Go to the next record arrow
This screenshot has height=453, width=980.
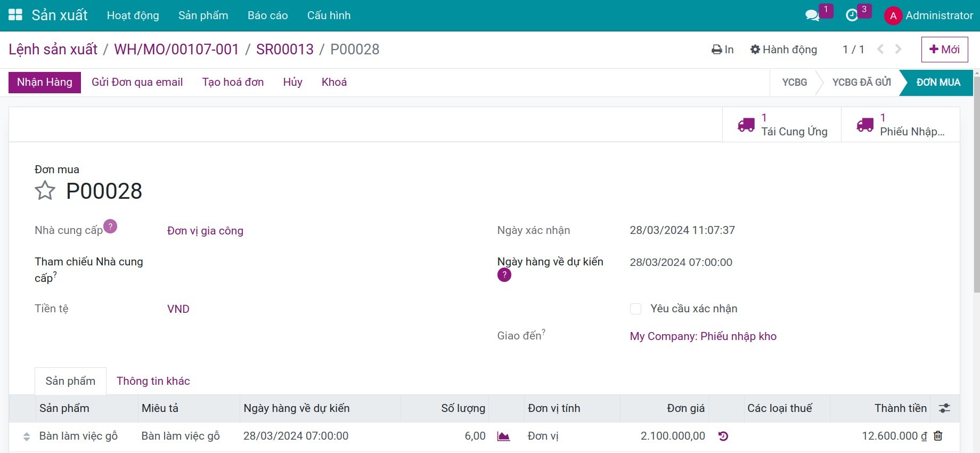tap(899, 49)
